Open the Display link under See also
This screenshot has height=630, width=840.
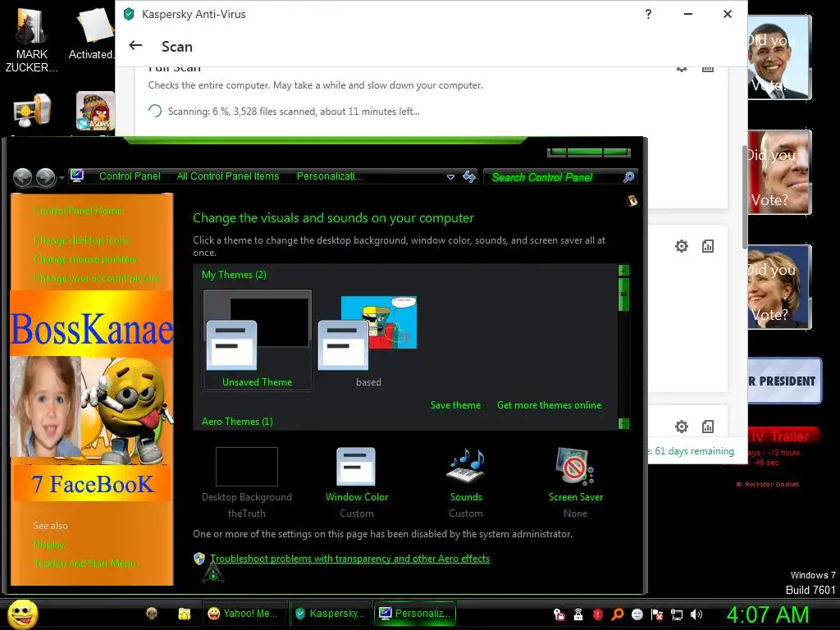[x=49, y=545]
